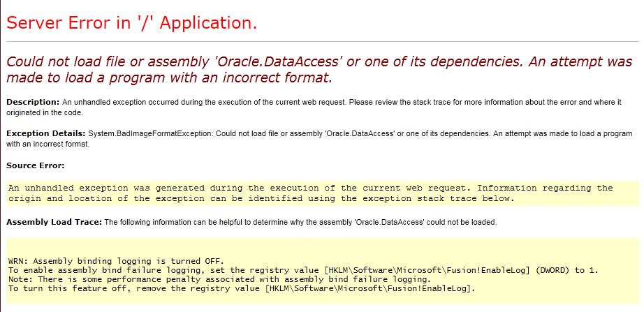The height and width of the screenshot is (312, 644).
Task: Click the "To enable assembly bind failure logging" line
Action: coord(304,270)
